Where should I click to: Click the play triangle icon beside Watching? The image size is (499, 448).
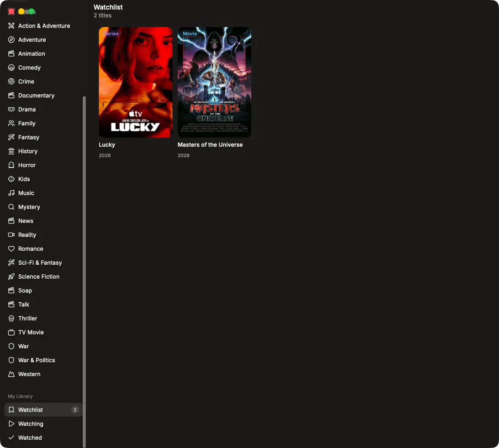coord(11,424)
